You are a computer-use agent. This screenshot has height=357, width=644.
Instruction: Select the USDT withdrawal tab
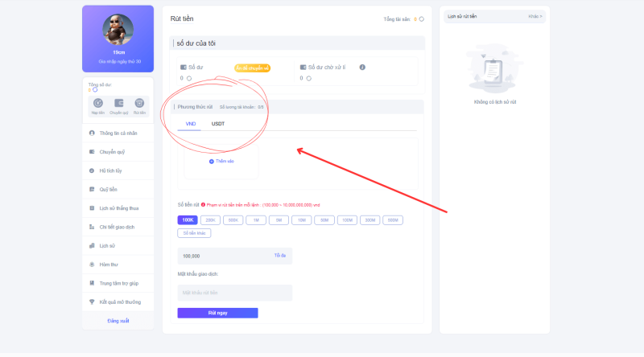218,124
